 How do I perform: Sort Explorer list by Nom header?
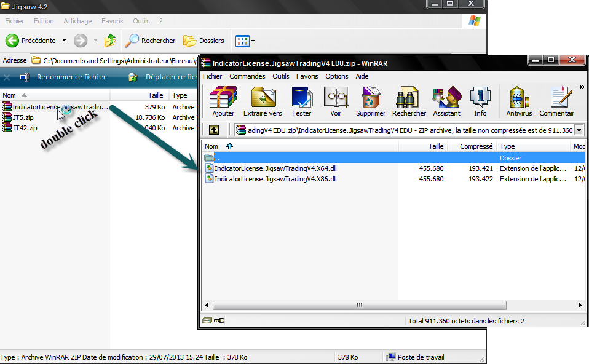point(55,95)
